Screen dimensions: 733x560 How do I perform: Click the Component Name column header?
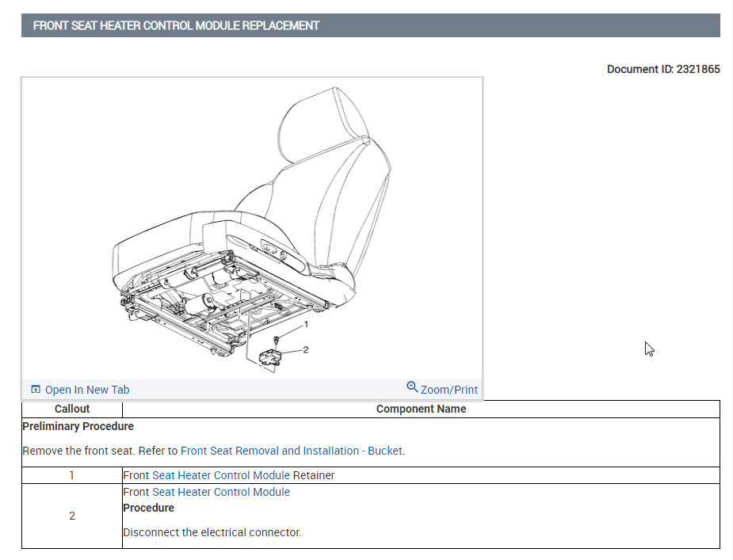point(421,409)
